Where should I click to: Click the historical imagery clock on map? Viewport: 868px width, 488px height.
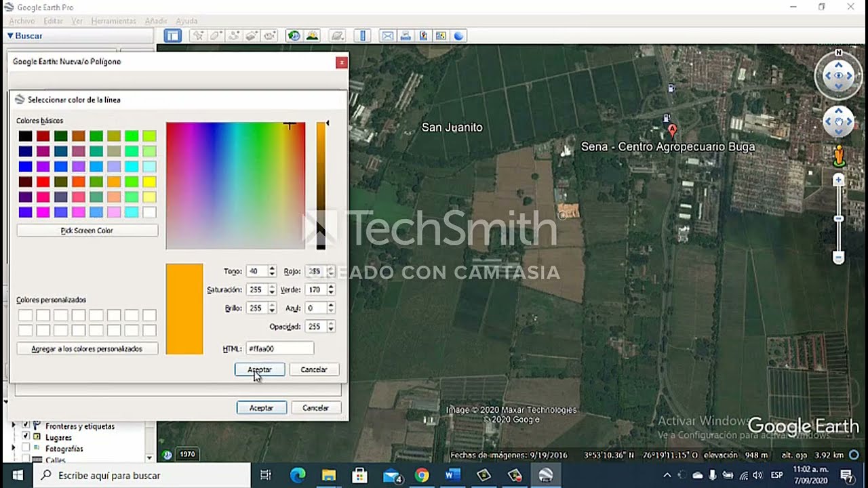pyautogui.click(x=167, y=454)
